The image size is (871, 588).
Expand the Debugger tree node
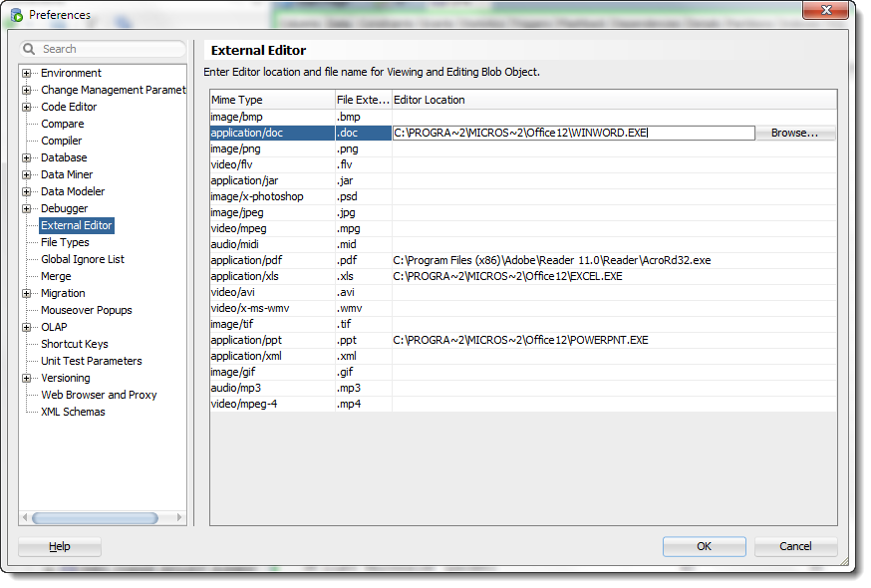click(26, 209)
